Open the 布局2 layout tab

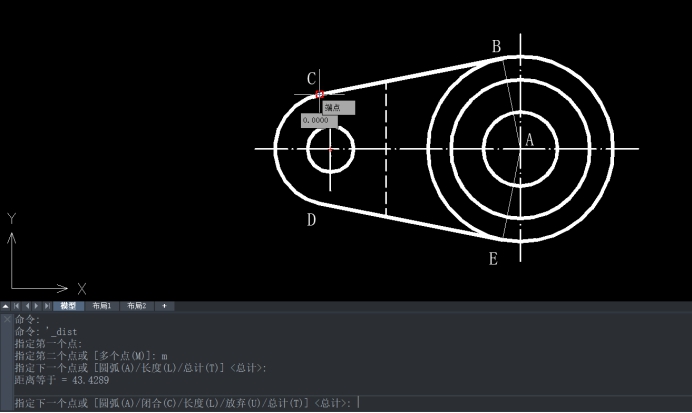[x=135, y=306]
